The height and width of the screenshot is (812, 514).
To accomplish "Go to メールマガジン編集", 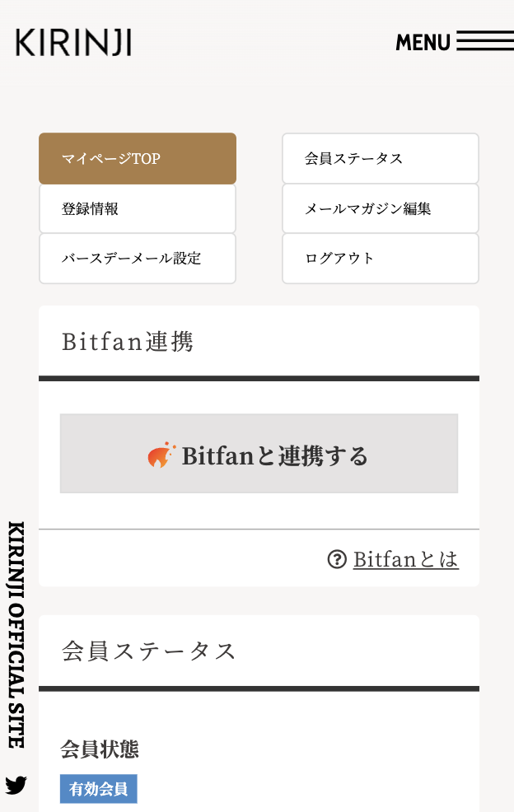I will 381,208.
